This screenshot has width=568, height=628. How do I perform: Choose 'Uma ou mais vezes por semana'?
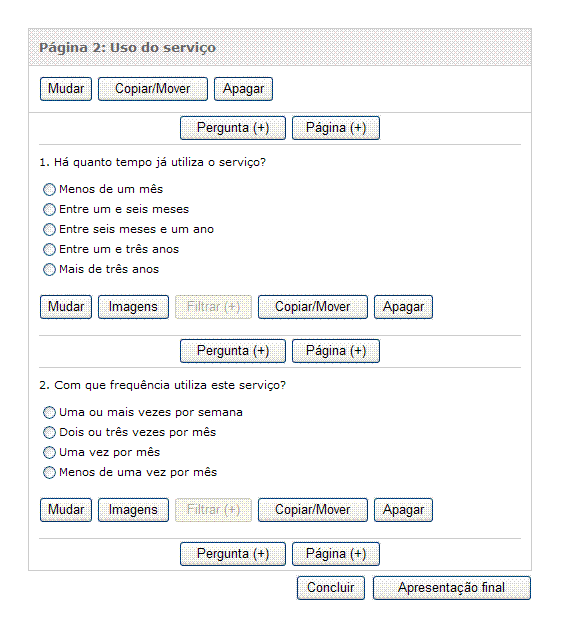click(49, 413)
